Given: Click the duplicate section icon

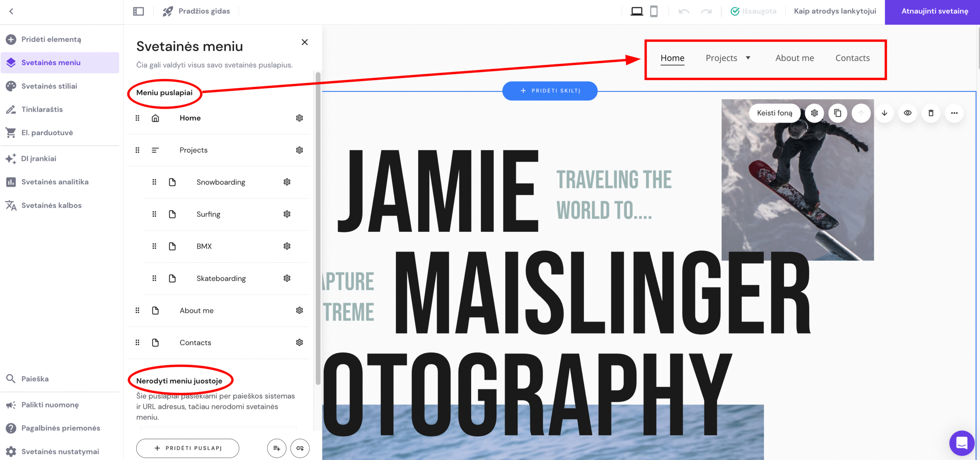Looking at the screenshot, I should 838,113.
